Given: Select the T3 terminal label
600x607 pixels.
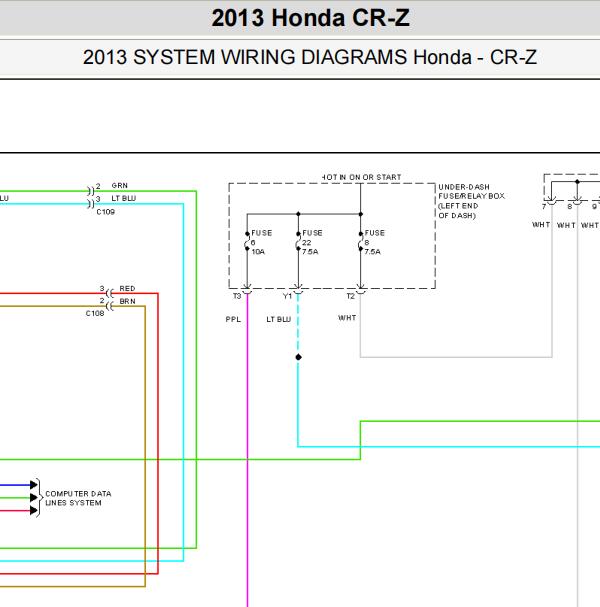Looking at the screenshot, I should coord(237,296).
